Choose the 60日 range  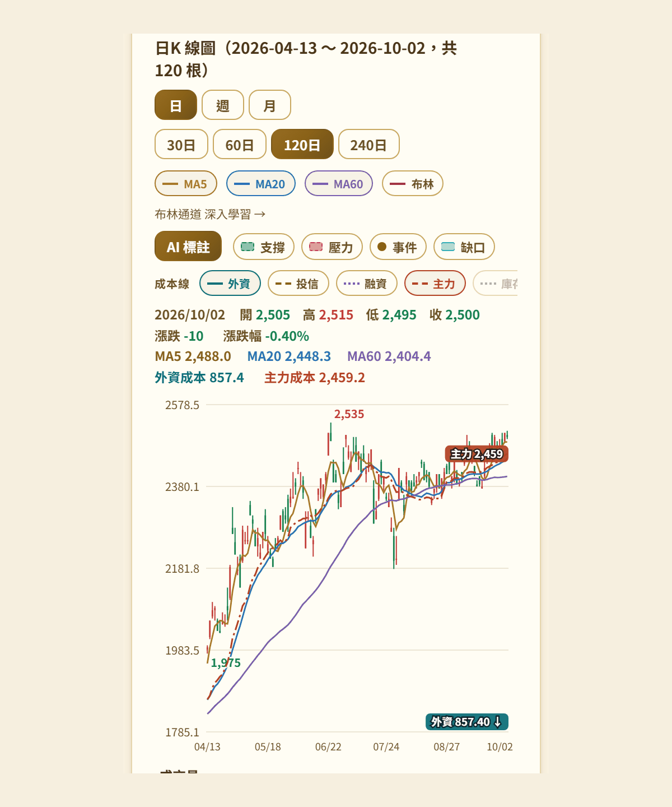[240, 144]
